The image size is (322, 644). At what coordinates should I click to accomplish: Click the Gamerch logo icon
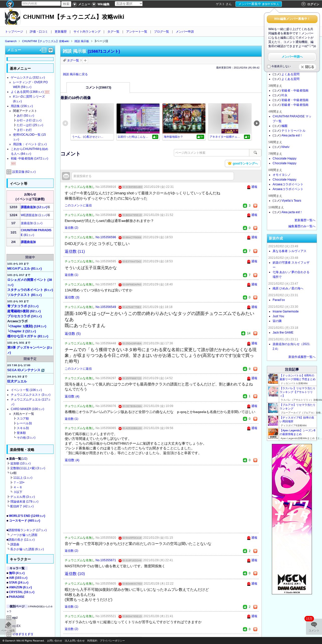10,4
